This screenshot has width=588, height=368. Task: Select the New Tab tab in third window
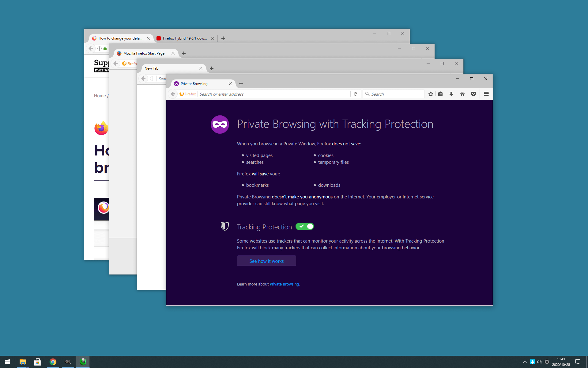[171, 68]
